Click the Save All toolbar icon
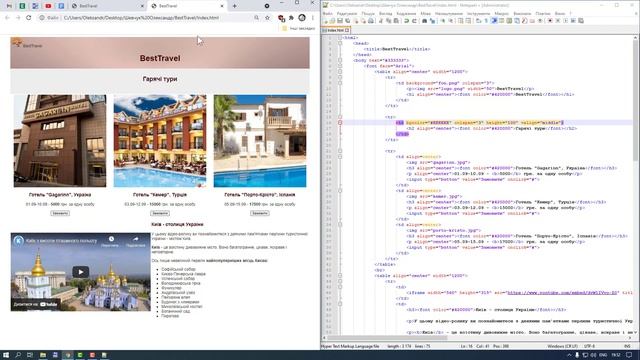 point(348,20)
